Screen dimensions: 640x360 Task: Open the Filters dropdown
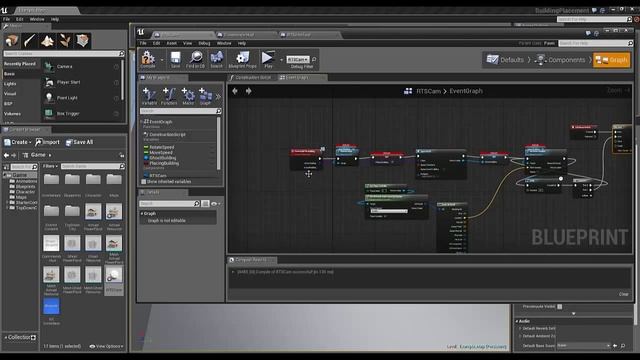point(51,166)
